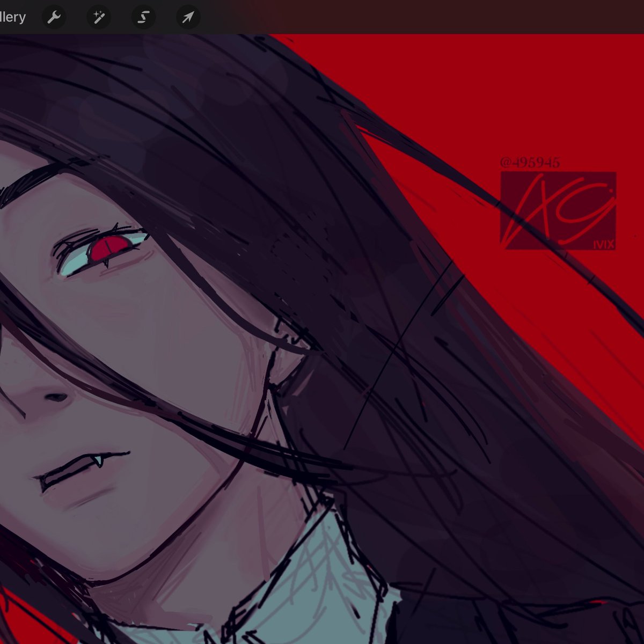Activate the Transform arrow tool
Viewport: 644px width, 644px height.
(x=188, y=18)
